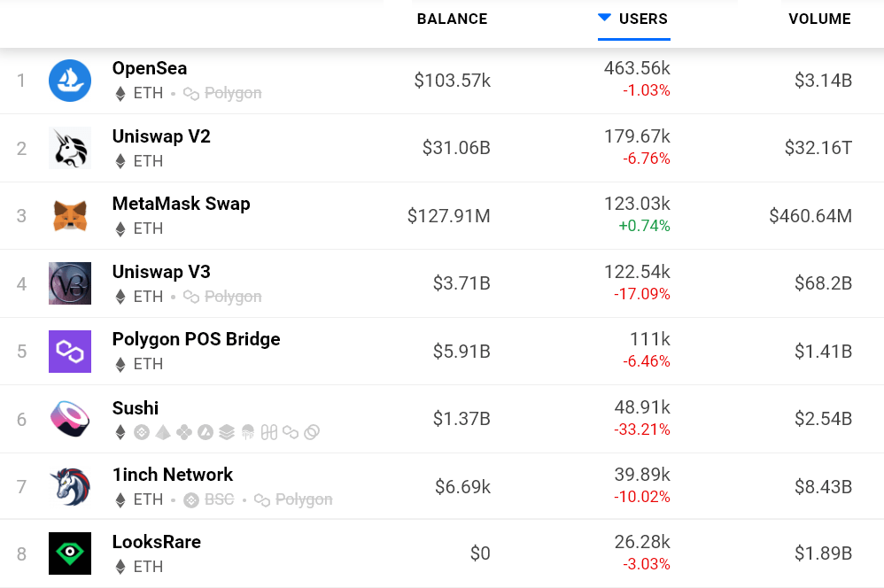
Task: Click the MetaMask fox logo
Action: pyautogui.click(x=70, y=215)
